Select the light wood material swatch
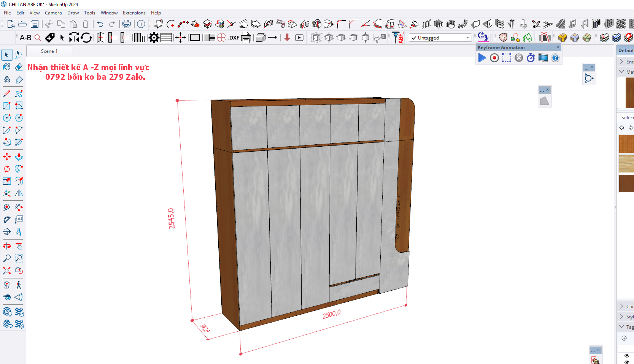634x364 pixels. [x=626, y=164]
